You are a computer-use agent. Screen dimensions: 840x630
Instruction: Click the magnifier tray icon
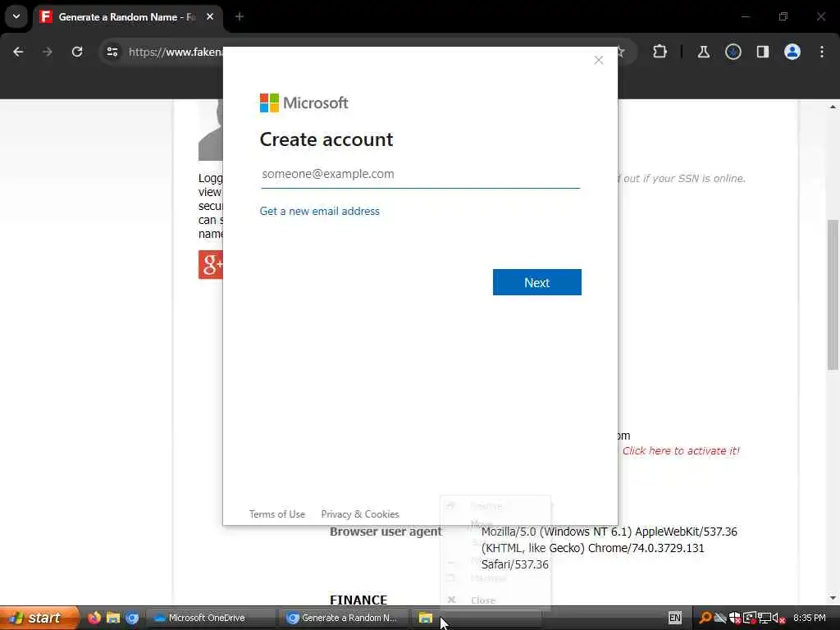(705, 618)
